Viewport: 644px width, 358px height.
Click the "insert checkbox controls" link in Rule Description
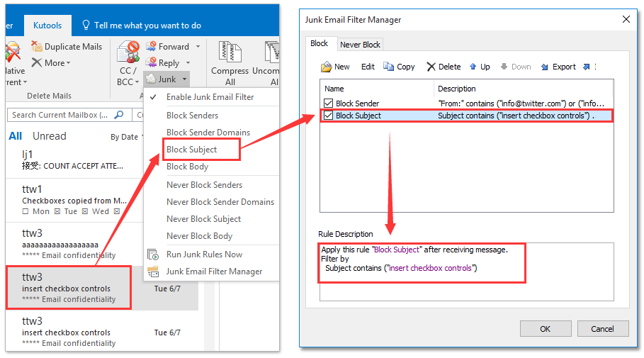click(430, 268)
